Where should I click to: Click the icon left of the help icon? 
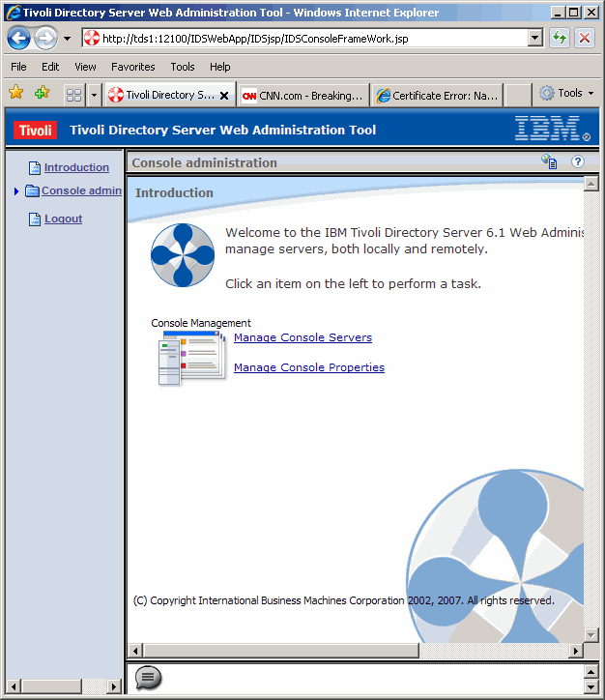click(x=549, y=162)
